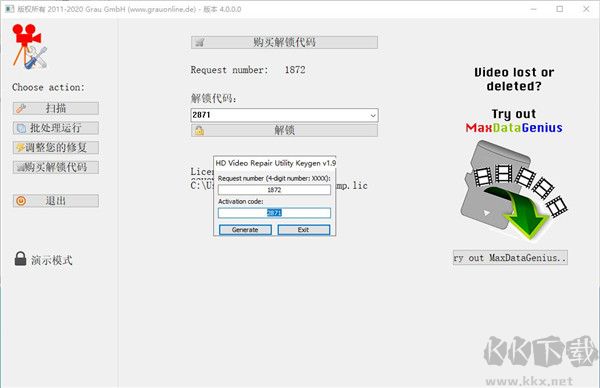Image resolution: width=600 pixels, height=388 pixels.
Task: Click the wrench icon on 扫描 button
Action: click(x=21, y=109)
